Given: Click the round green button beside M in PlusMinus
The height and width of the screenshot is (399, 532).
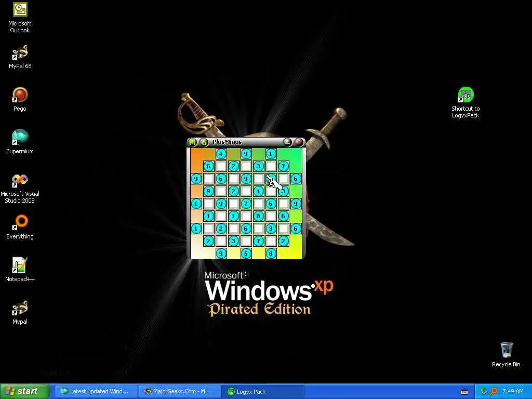Looking at the screenshot, I should [x=204, y=142].
